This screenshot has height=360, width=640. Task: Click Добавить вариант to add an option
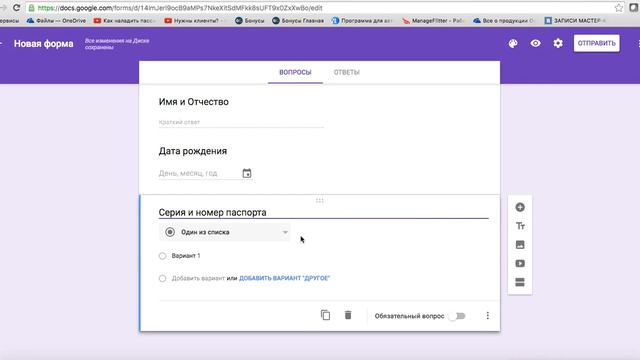tap(198, 278)
